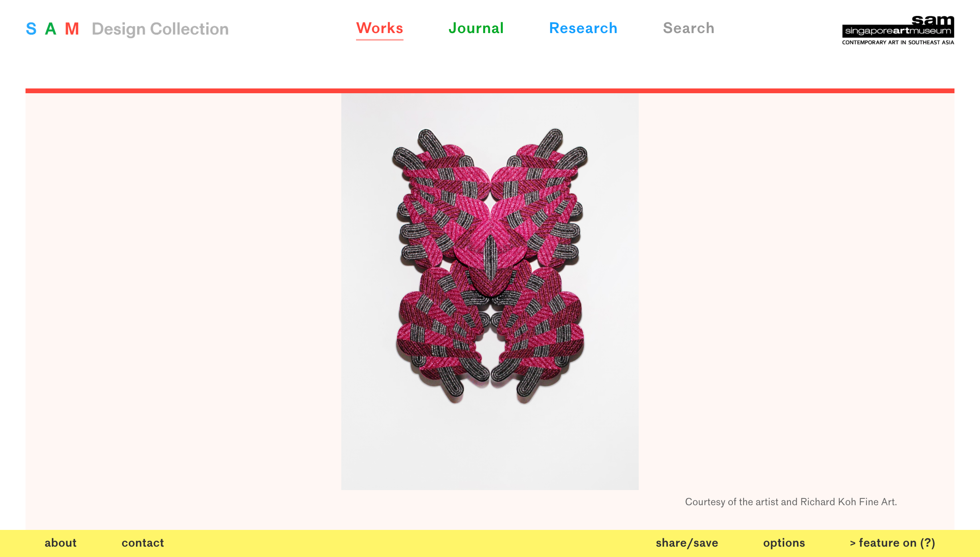Expand the options menu
Viewport: 980px width, 557px height.
point(784,543)
